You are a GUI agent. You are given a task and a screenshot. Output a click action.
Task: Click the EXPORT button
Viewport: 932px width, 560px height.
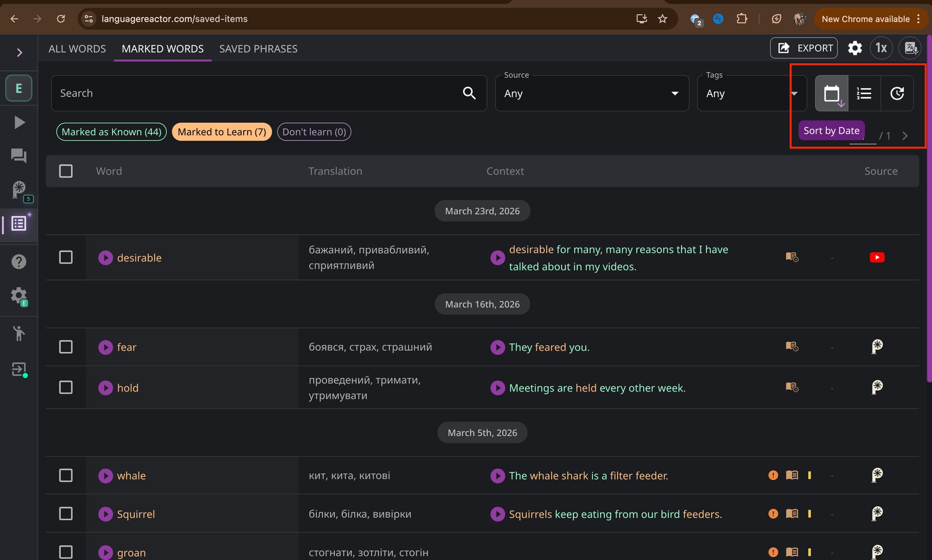tap(803, 48)
